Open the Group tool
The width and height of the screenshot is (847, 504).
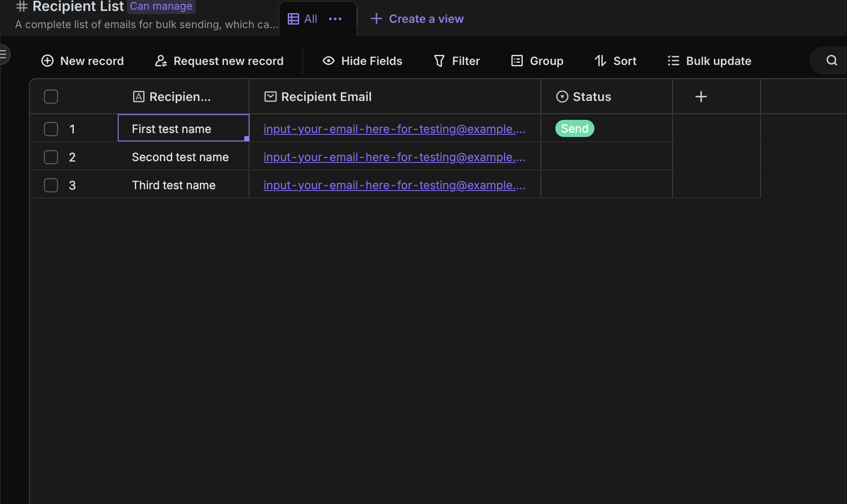tap(537, 61)
